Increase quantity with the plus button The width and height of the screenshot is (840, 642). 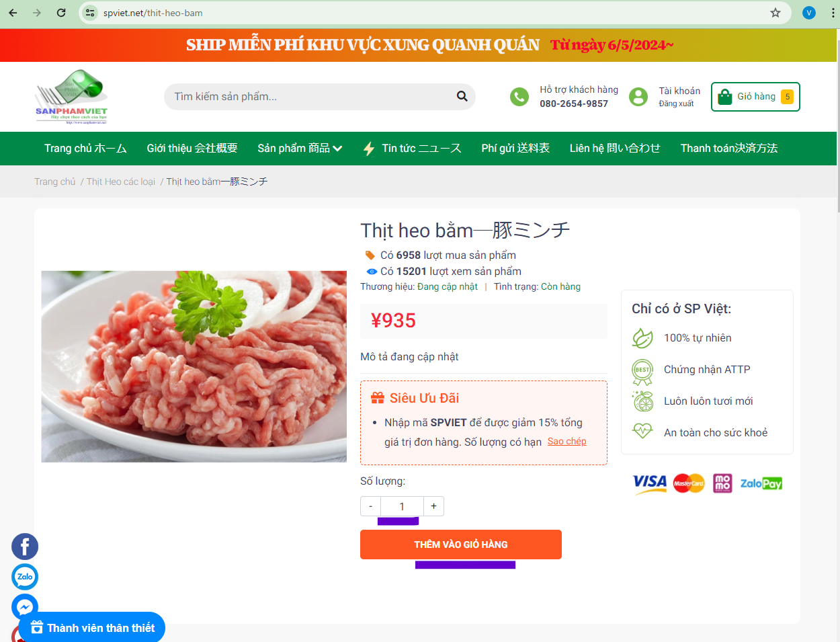pyautogui.click(x=433, y=506)
